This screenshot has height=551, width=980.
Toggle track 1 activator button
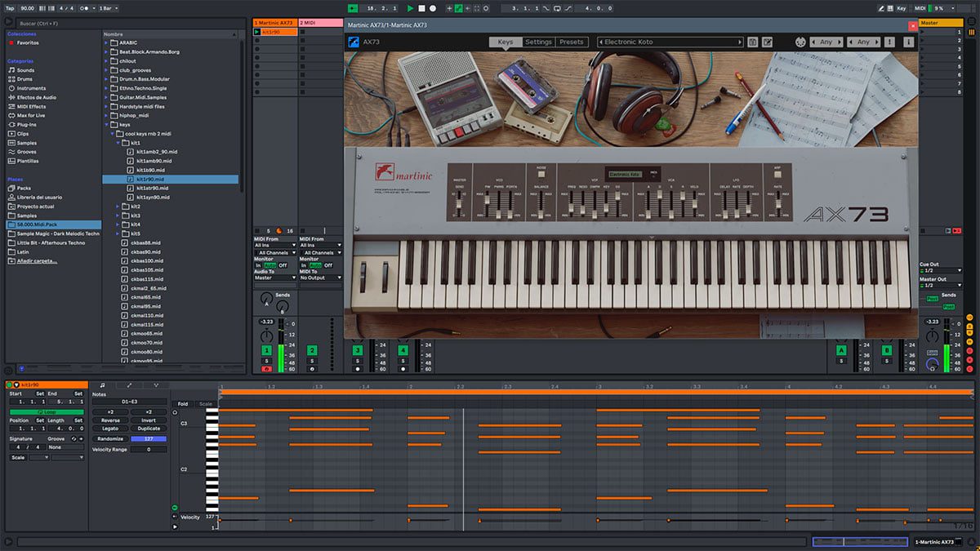click(266, 350)
